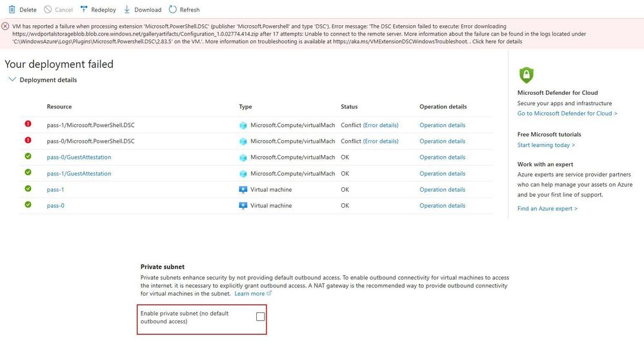Click green check icon for pass-1/GuestAttestation

[28, 172]
